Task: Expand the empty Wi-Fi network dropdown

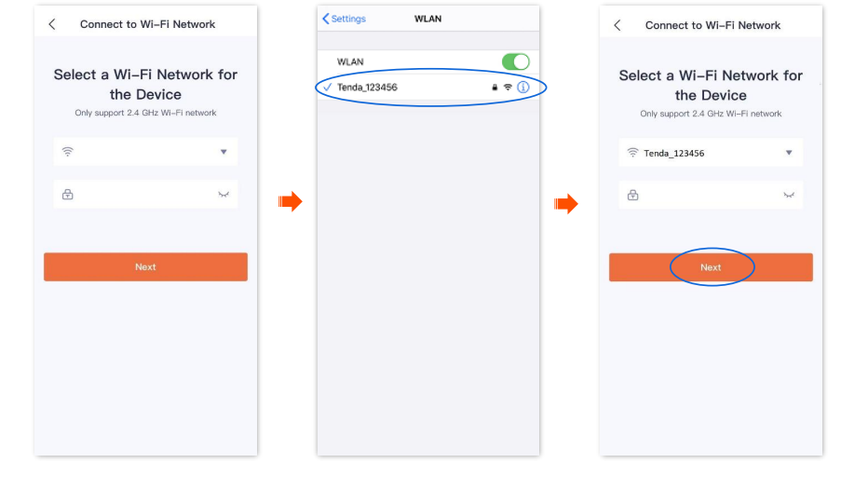Action: click(x=224, y=152)
